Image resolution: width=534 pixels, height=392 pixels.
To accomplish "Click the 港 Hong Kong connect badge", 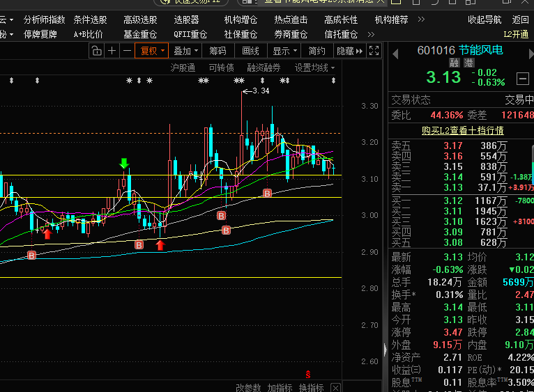I will [x=468, y=63].
